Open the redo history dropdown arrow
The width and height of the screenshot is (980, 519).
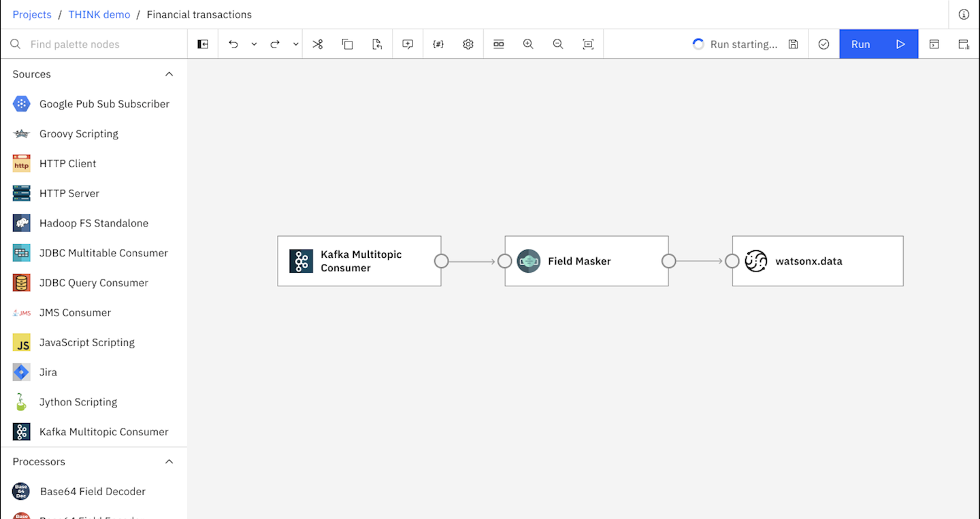click(296, 44)
